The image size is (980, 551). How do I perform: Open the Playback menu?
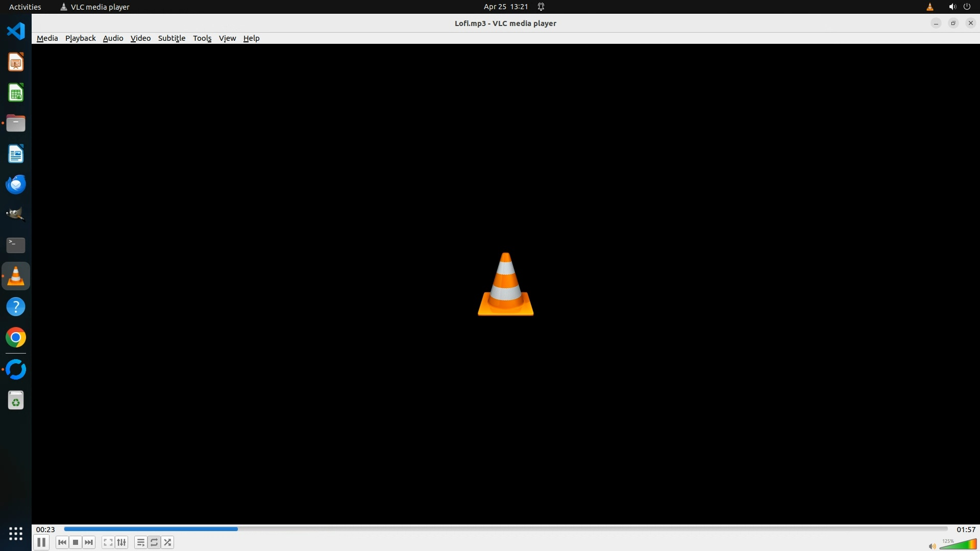pyautogui.click(x=80, y=38)
